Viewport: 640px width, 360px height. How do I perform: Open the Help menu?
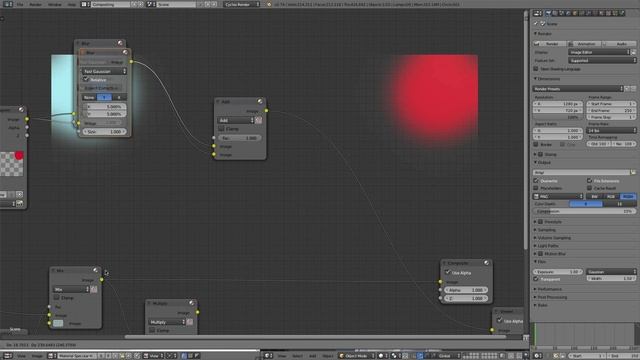click(72, 4)
